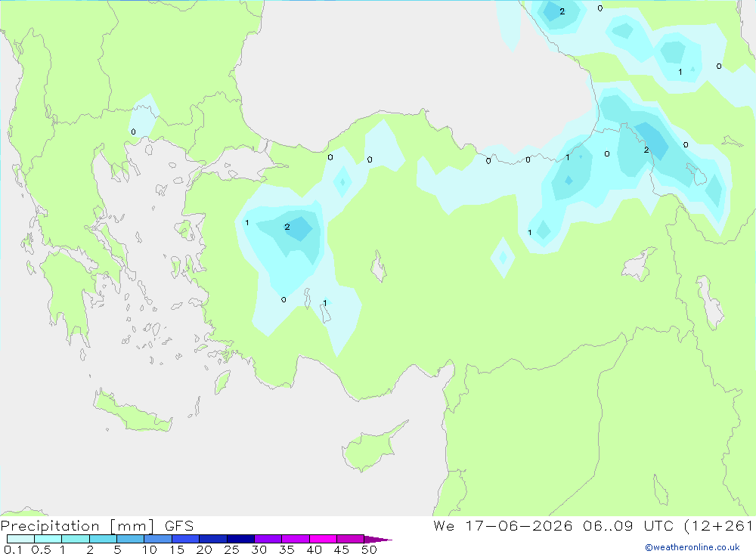Click the 15–20 mm legend swatch

[x=186, y=539]
